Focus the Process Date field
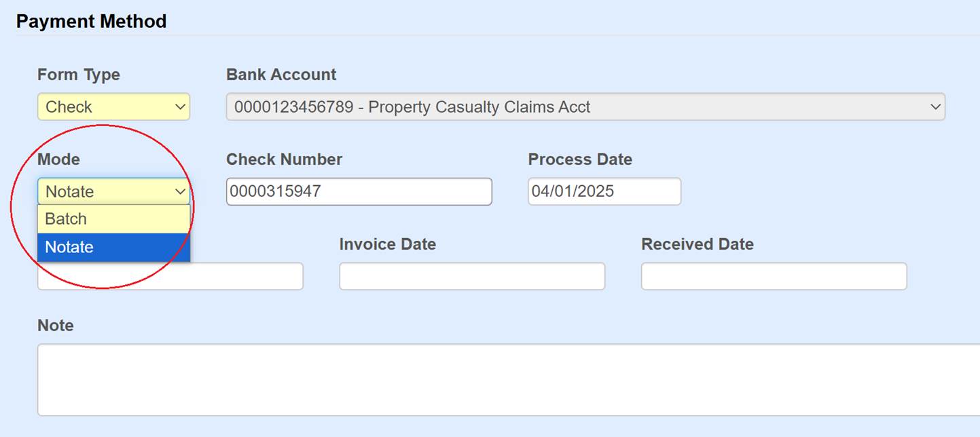 click(x=604, y=192)
